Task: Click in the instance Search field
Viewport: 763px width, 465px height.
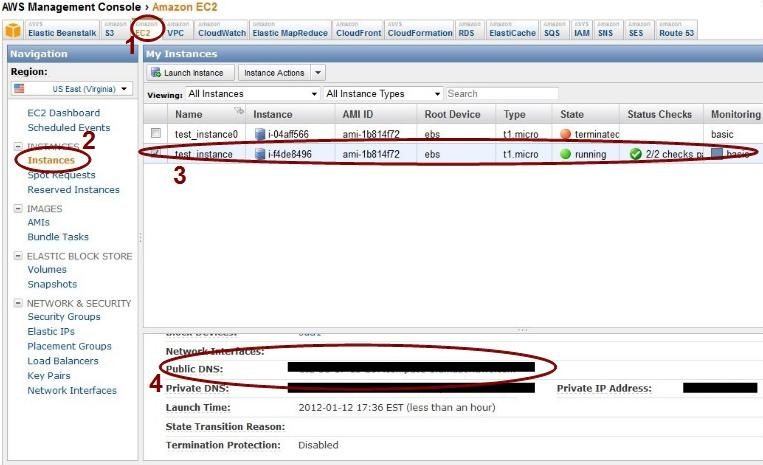Action: [502, 94]
